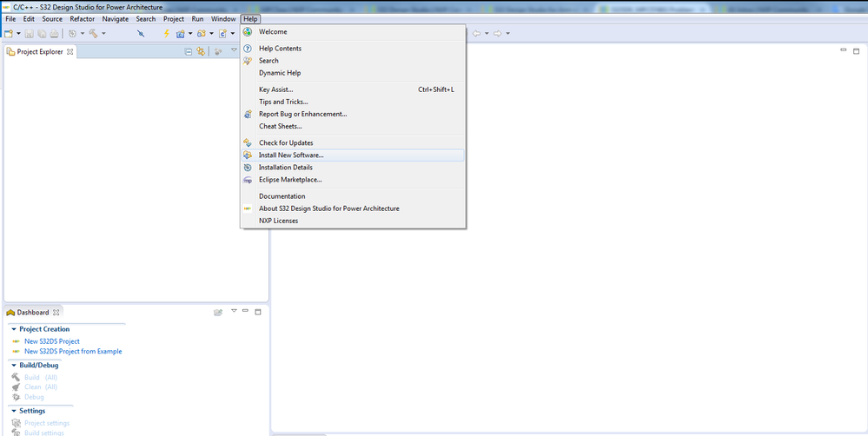Image resolution: width=868 pixels, height=436 pixels.
Task: Open the File menu
Action: [10, 19]
